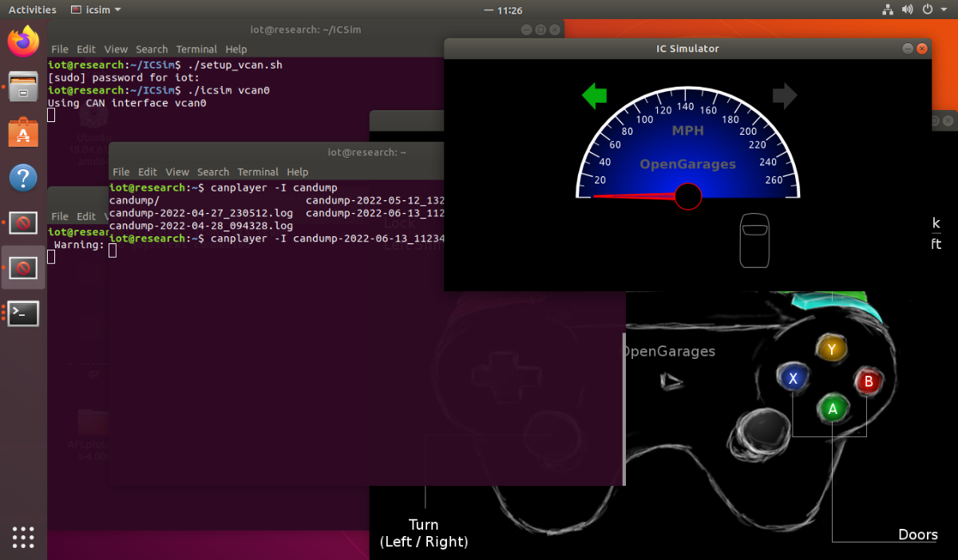Click the green left turn signal arrow
This screenshot has height=560, width=958.
[x=595, y=97]
